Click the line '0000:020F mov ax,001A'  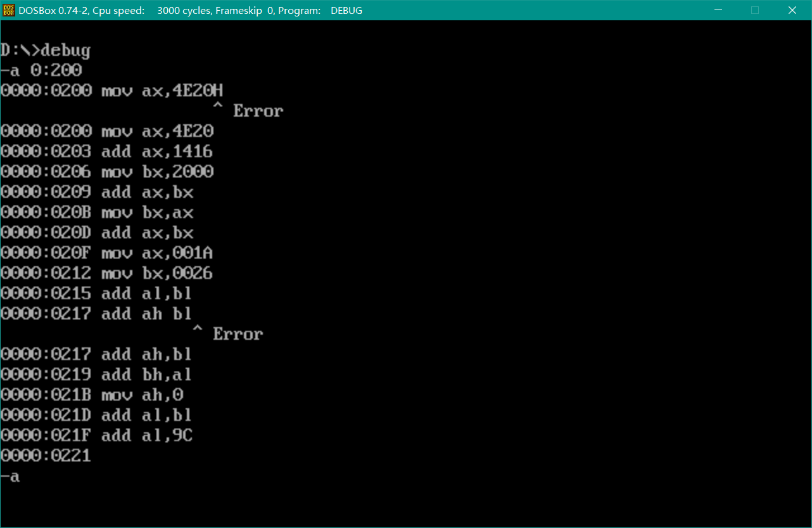click(x=107, y=253)
